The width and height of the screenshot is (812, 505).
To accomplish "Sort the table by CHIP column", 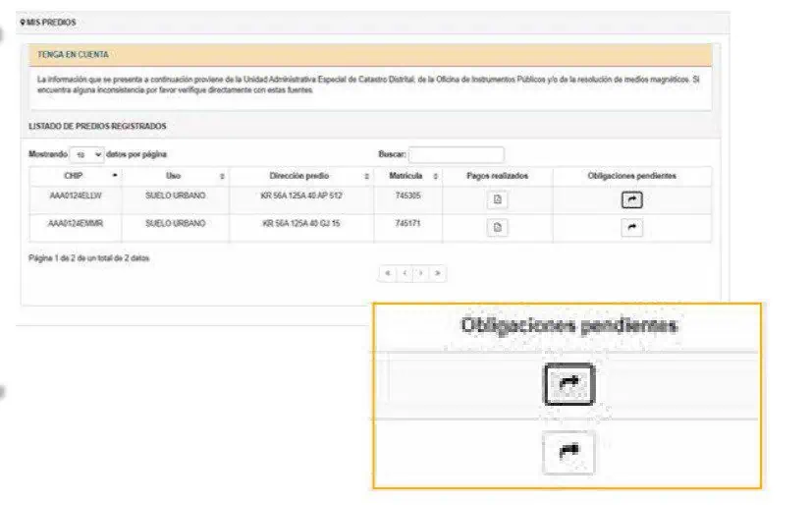I will (76, 176).
